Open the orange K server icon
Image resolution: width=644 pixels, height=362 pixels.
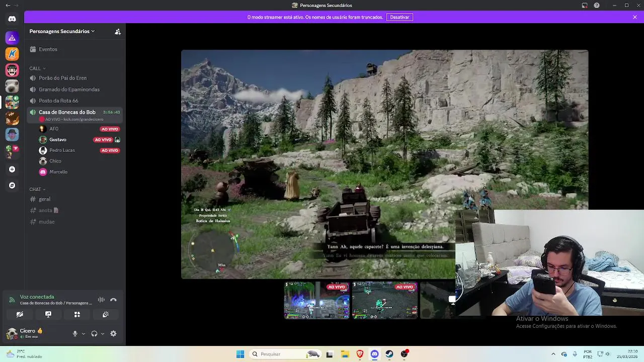click(12, 54)
